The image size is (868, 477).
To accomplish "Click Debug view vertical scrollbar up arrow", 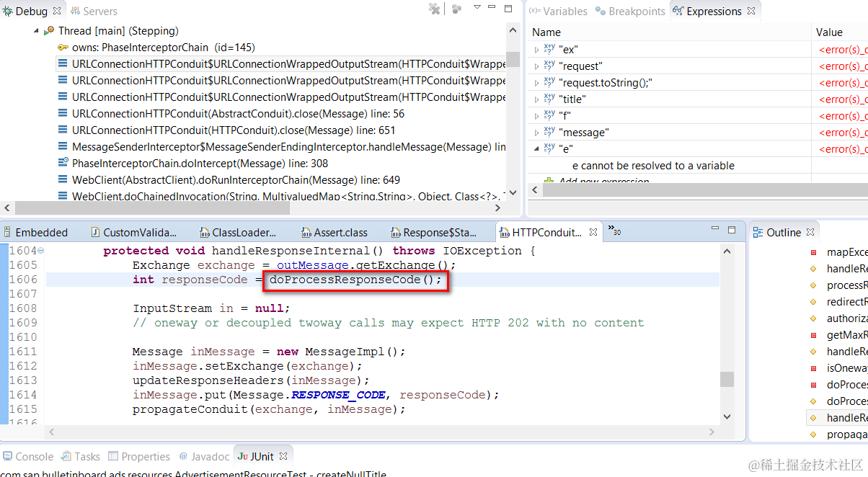I will click(x=513, y=30).
